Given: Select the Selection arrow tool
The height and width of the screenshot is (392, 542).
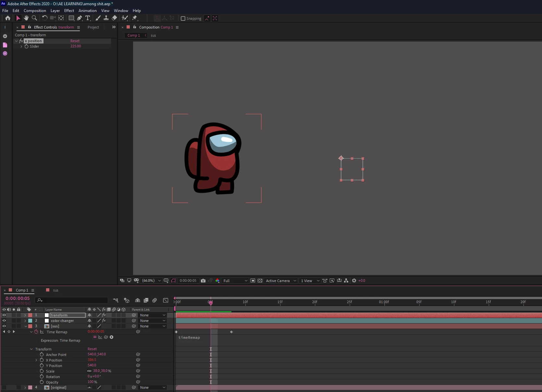Looking at the screenshot, I should tap(18, 18).
